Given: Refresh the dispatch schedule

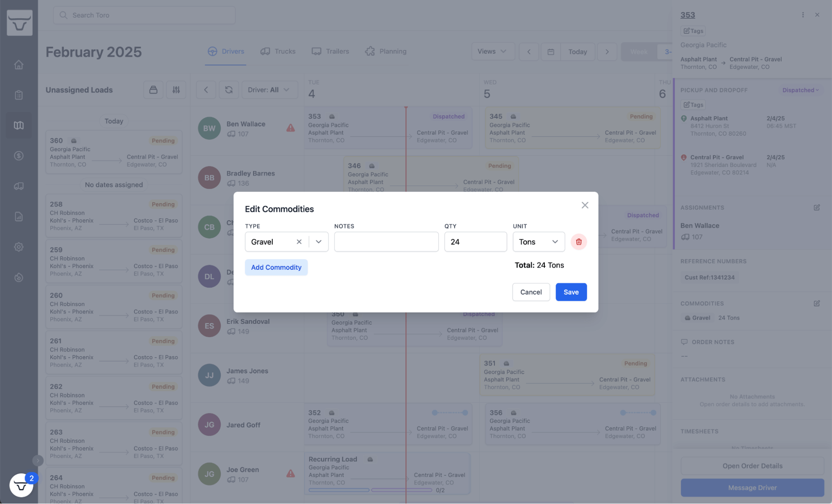Looking at the screenshot, I should [228, 90].
